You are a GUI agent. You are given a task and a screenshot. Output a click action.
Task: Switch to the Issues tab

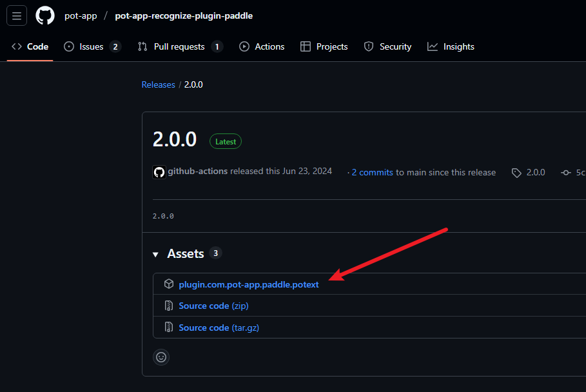pos(92,46)
